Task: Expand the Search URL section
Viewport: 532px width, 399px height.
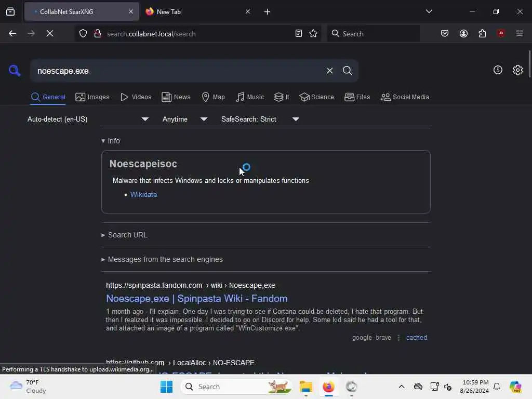Action: 124,235
